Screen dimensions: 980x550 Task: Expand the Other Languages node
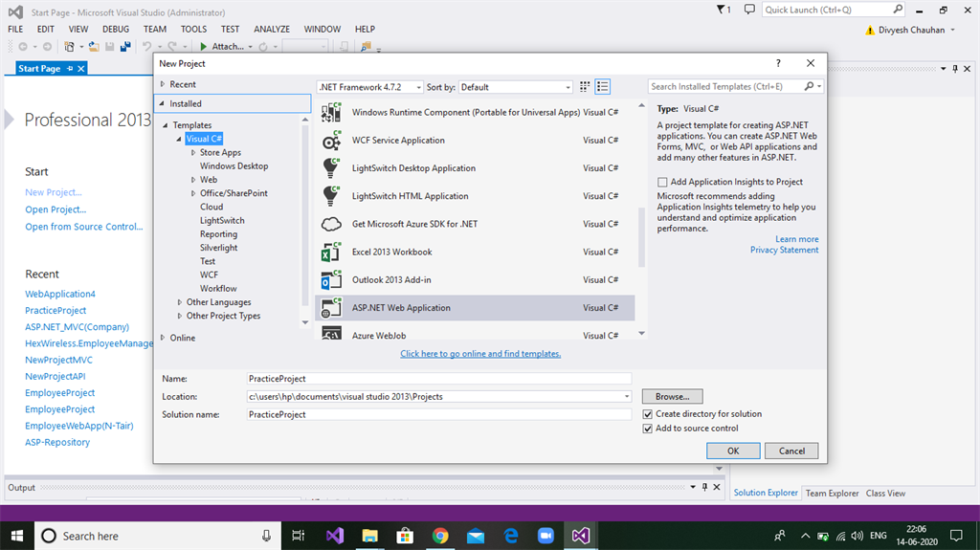click(x=179, y=302)
